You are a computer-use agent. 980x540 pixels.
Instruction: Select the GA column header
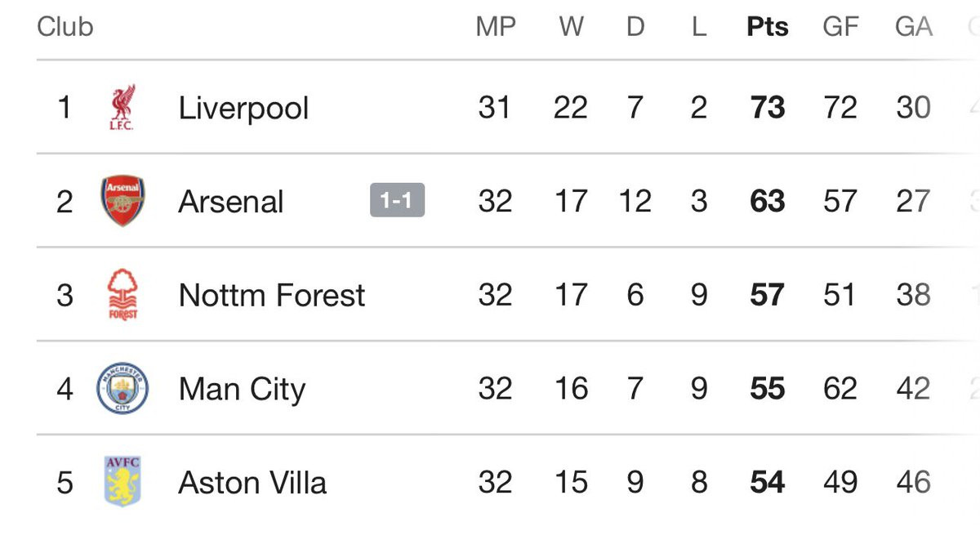pos(913,27)
